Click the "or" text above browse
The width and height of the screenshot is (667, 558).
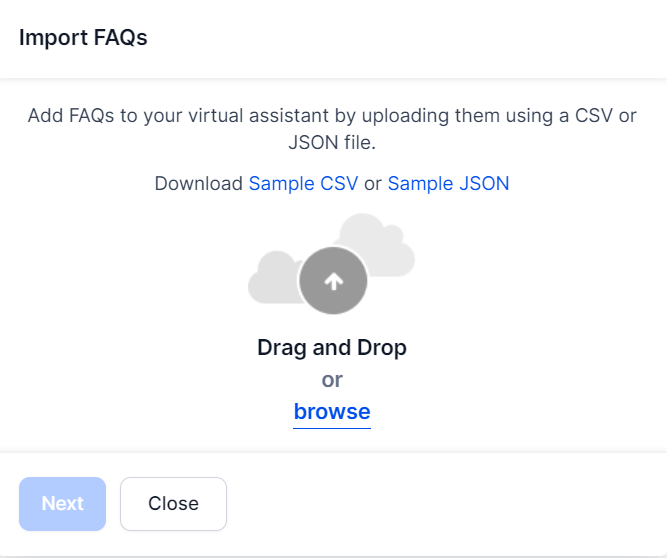pyautogui.click(x=332, y=380)
